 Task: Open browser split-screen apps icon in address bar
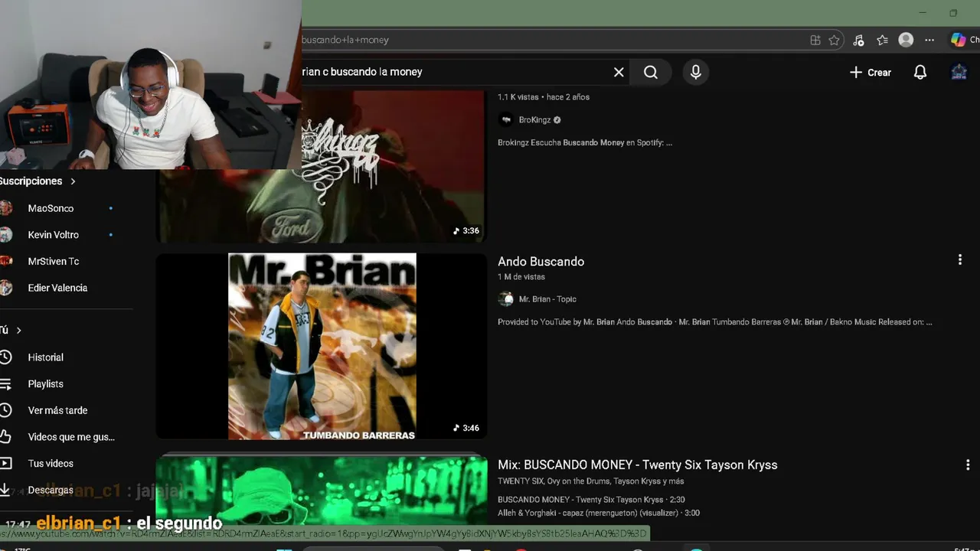coord(815,40)
